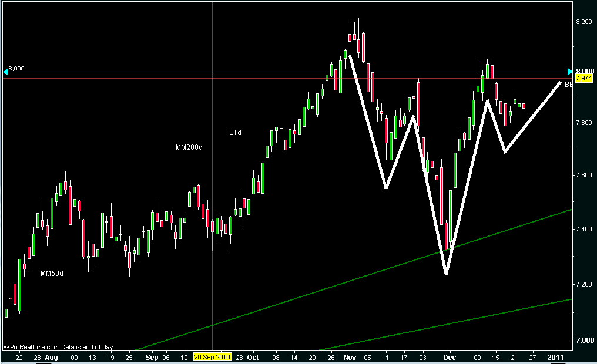Viewport: 597px width, 364px height.
Task: Click the highlighted 20 Sep 2010 date label
Action: coord(212,357)
